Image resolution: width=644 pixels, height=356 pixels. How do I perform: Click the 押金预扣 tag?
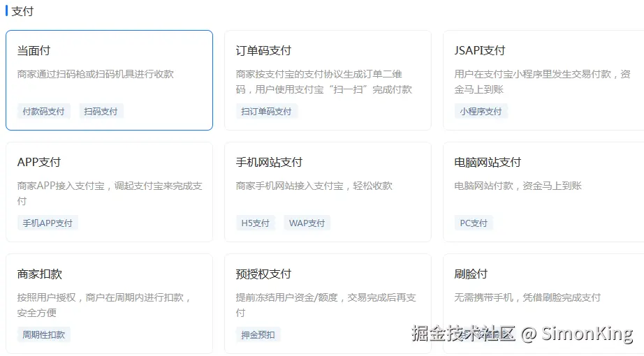258,334
